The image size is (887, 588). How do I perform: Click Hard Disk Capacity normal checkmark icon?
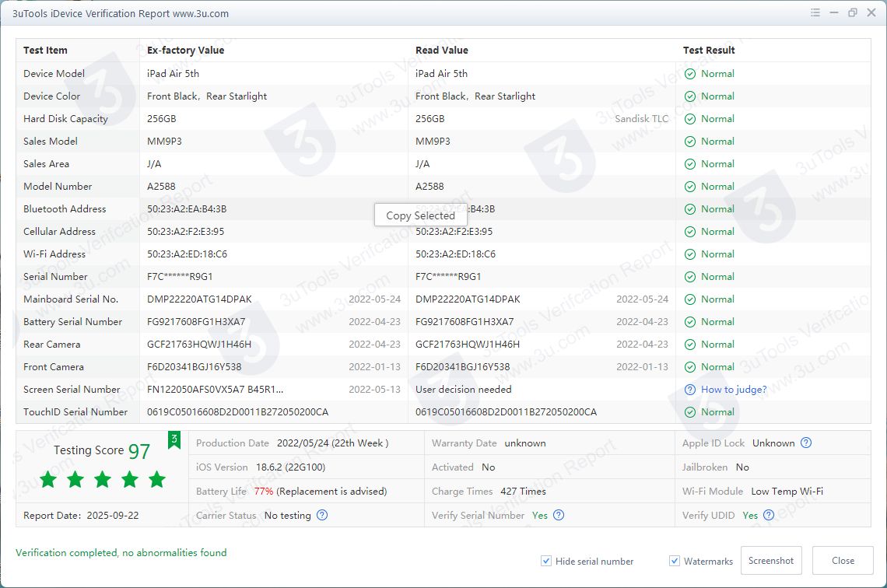689,119
